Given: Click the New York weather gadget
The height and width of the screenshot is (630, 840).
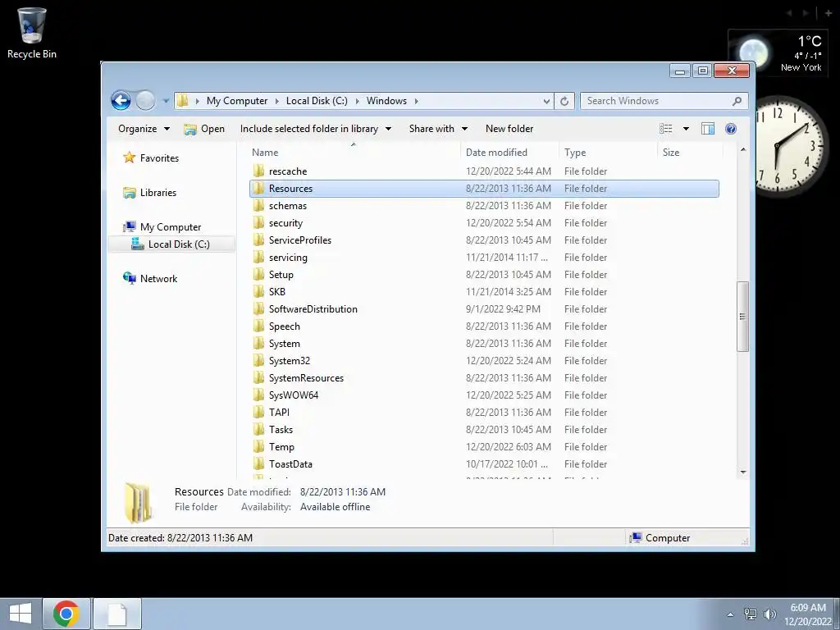Looking at the screenshot, I should pos(779,52).
